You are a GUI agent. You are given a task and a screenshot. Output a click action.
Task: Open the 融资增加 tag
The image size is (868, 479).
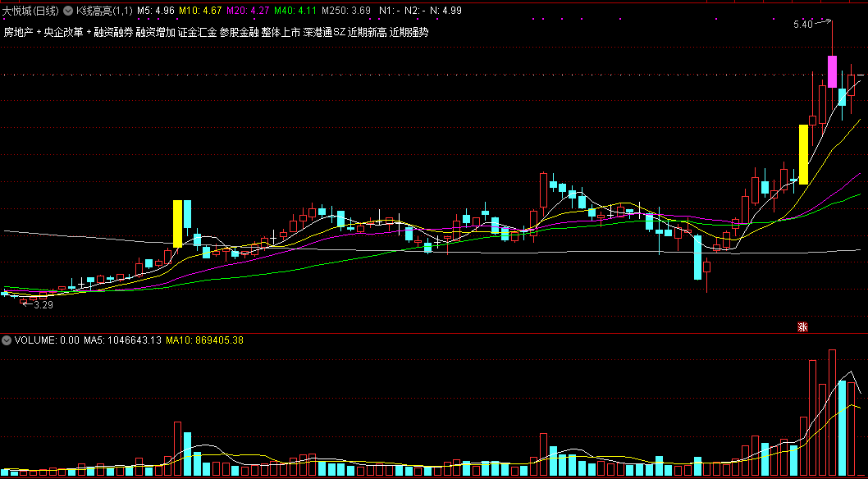click(x=156, y=32)
